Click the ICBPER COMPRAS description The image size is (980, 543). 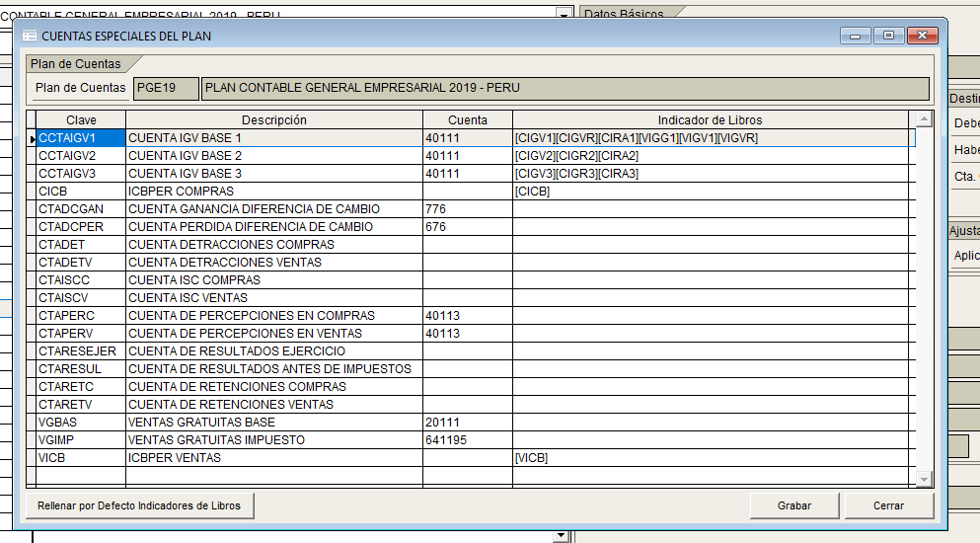(x=274, y=192)
